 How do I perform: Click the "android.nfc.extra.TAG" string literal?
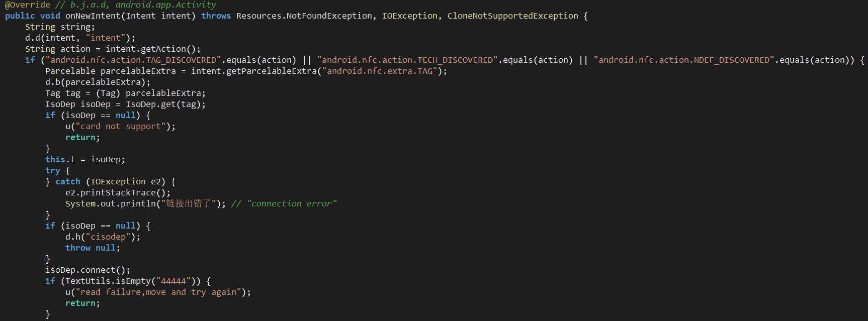click(x=380, y=71)
